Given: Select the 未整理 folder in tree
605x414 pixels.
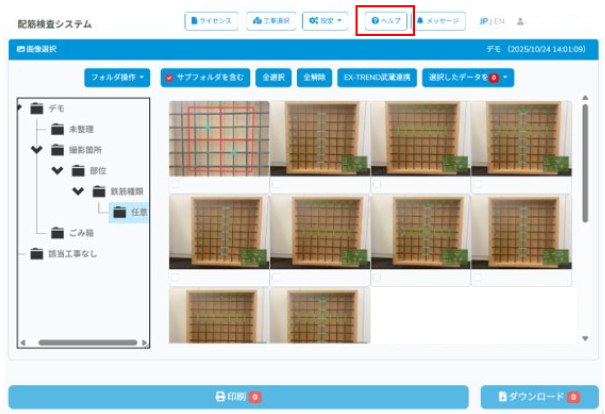Looking at the screenshot, I should [x=78, y=128].
